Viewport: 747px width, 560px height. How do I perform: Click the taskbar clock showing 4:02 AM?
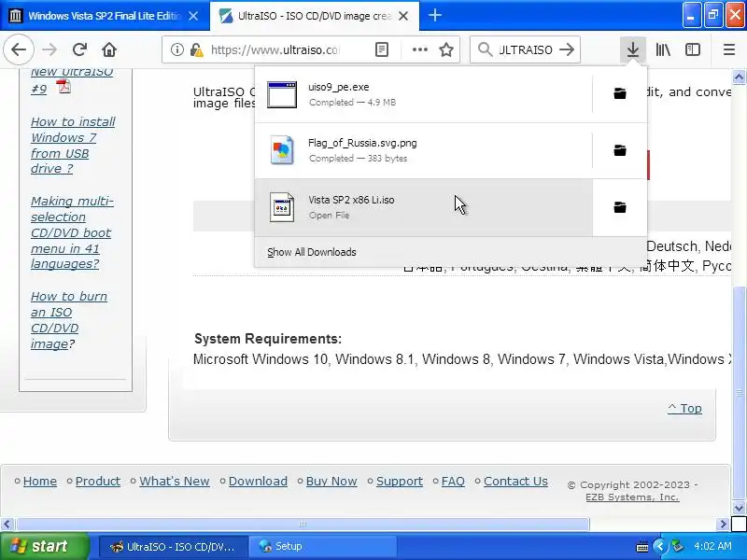click(712, 546)
